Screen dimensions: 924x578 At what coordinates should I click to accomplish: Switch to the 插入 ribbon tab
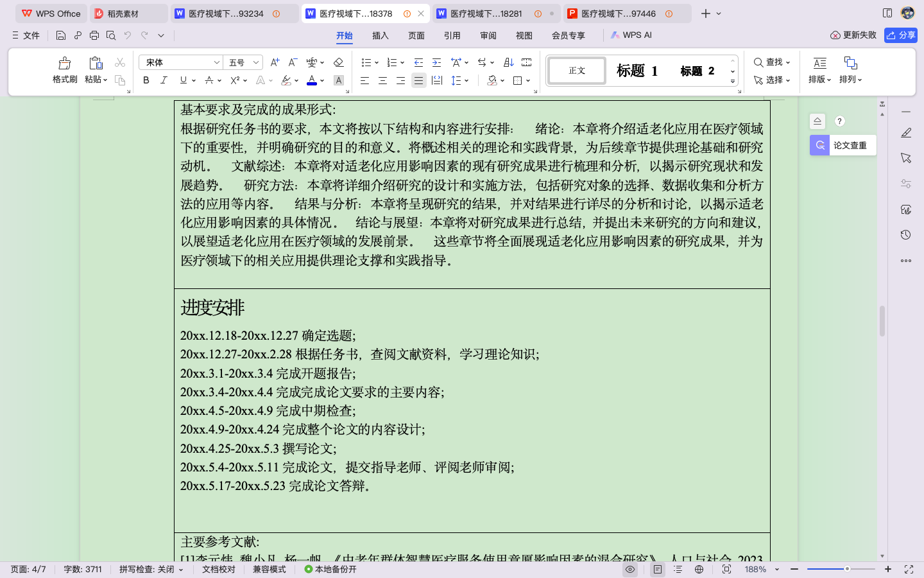click(x=380, y=35)
